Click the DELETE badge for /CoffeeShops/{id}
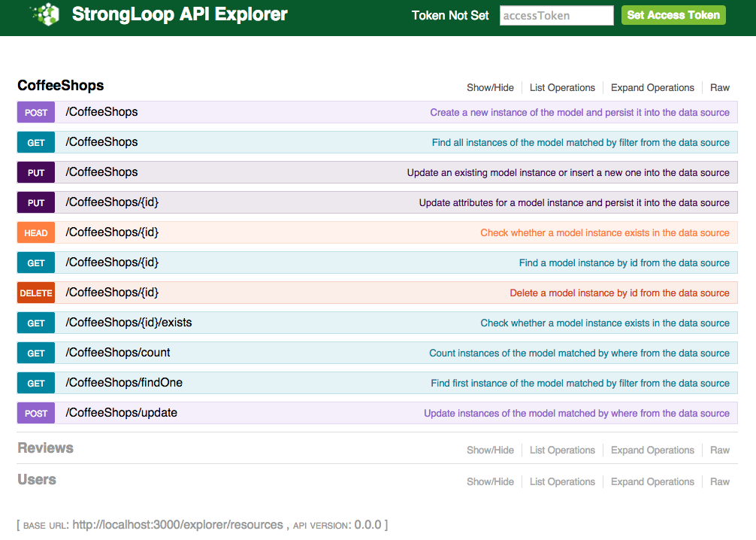Screen dimensions: 756x540 pyautogui.click(x=36, y=293)
